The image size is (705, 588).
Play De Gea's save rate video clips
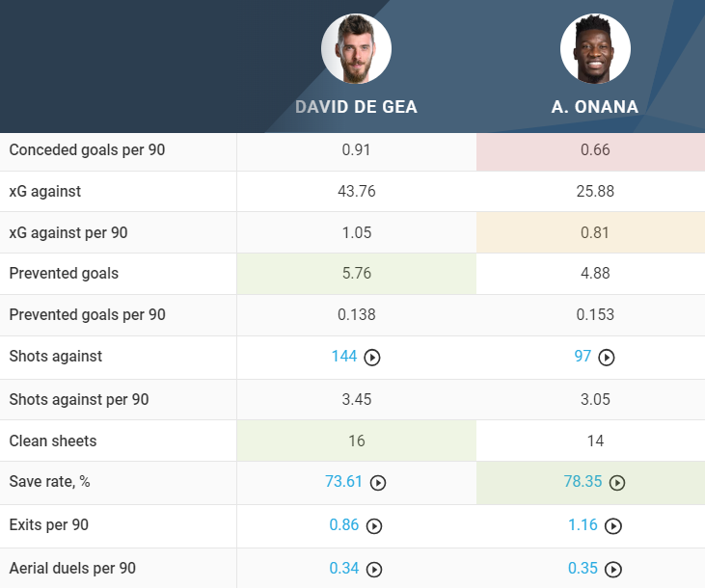click(x=378, y=483)
